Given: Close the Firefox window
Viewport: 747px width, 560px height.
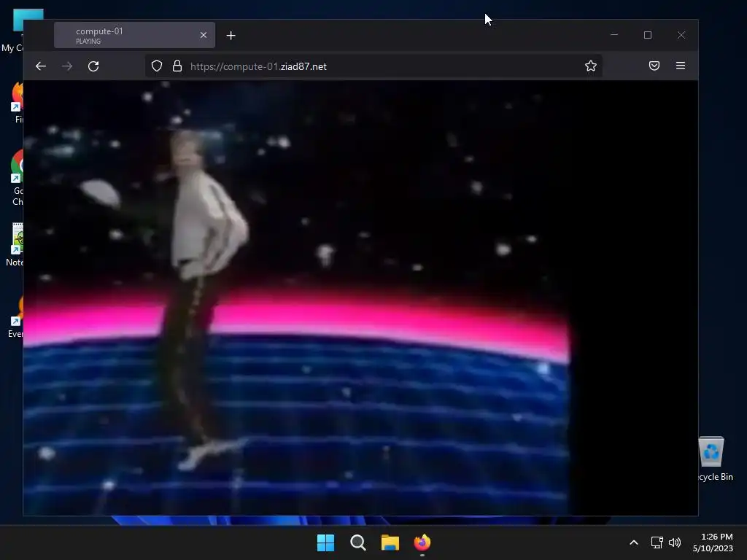Looking at the screenshot, I should tap(681, 35).
